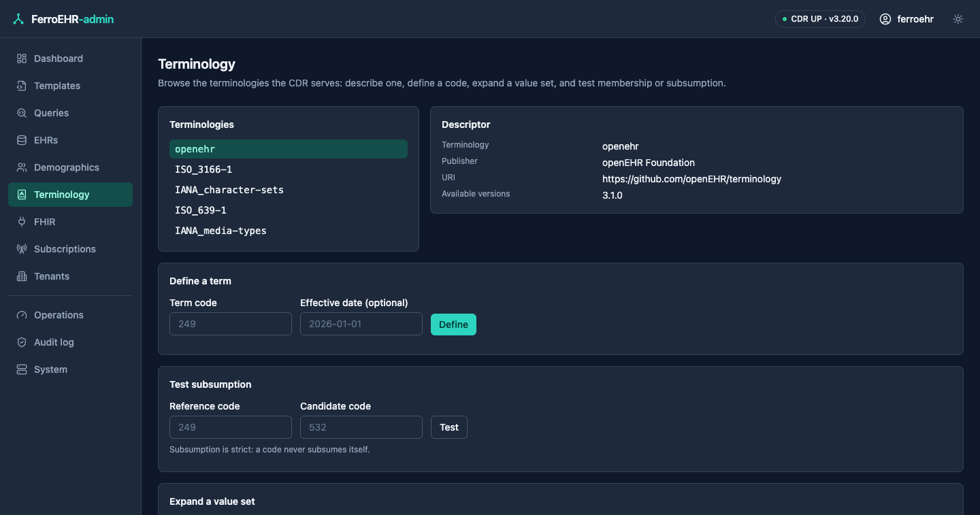The width and height of the screenshot is (980, 515).
Task: Focus the Effective date field
Action: 361,324
